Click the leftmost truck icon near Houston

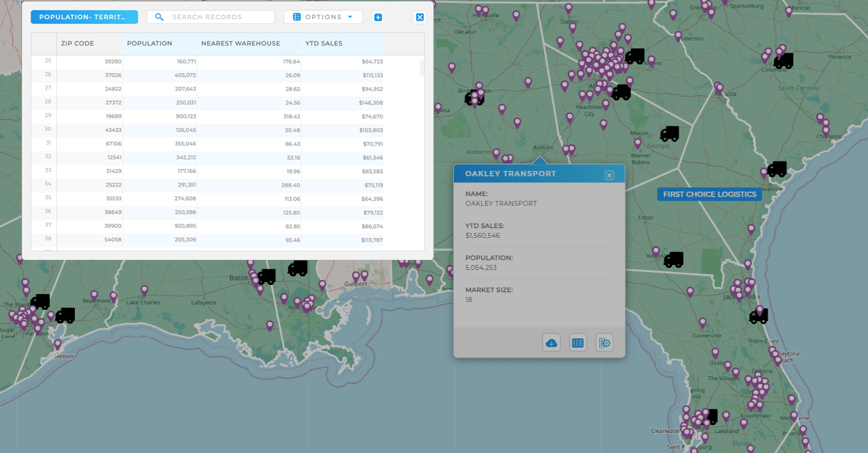pos(40,302)
